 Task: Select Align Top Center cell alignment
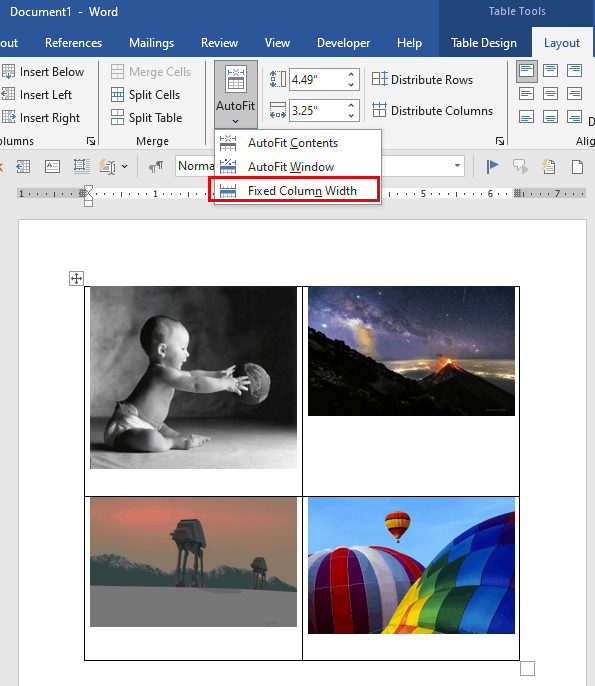click(x=550, y=70)
